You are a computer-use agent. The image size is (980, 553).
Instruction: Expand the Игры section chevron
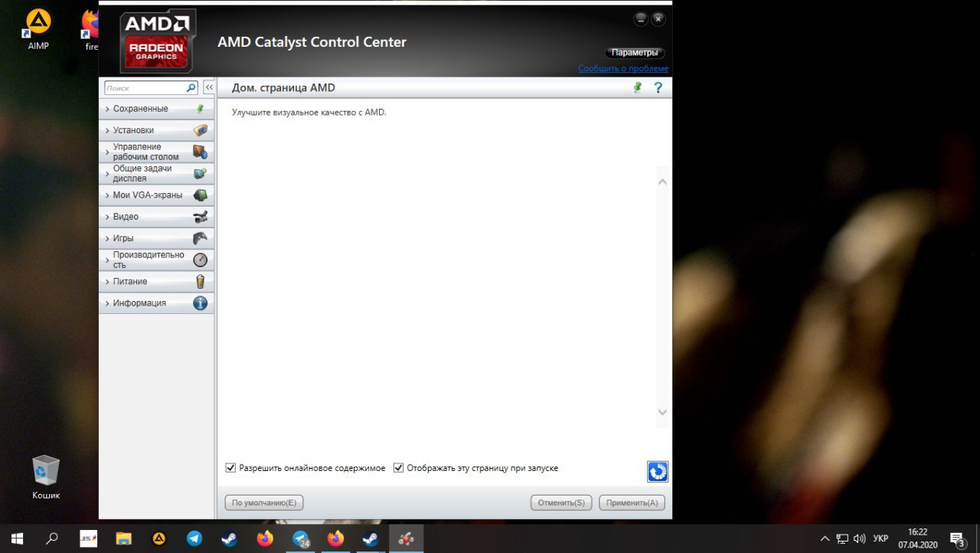(x=107, y=238)
